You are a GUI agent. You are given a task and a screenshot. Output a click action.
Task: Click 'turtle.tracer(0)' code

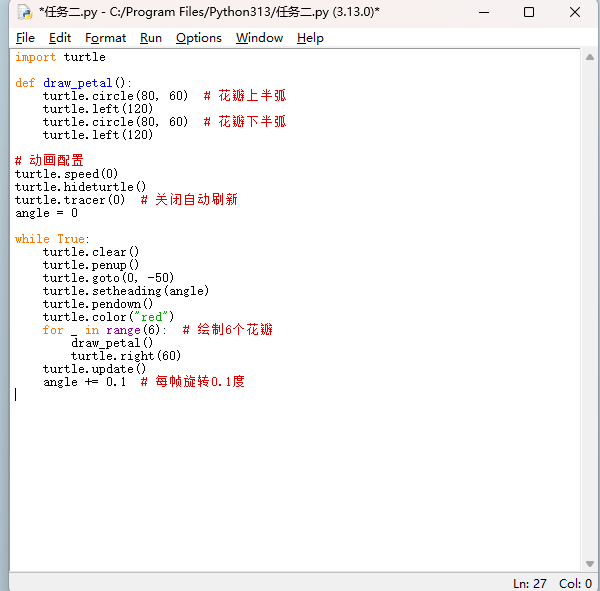[x=70, y=200]
